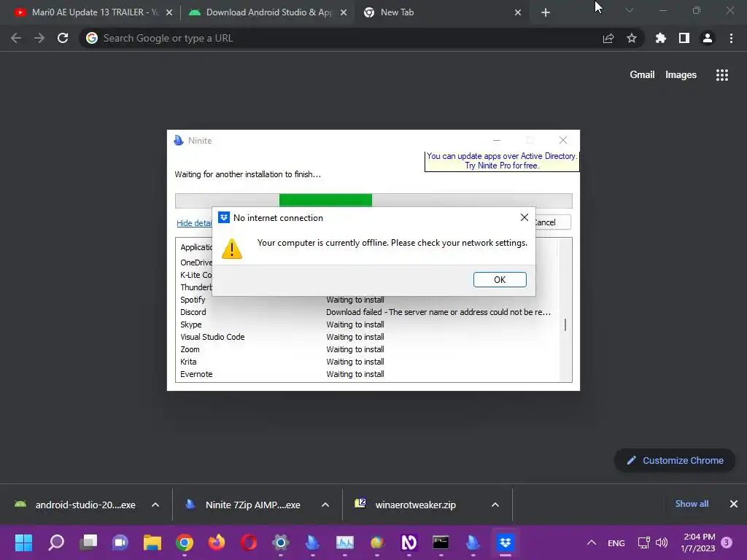Close the Download Android Studio tab
This screenshot has height=560, width=747.
tap(344, 13)
